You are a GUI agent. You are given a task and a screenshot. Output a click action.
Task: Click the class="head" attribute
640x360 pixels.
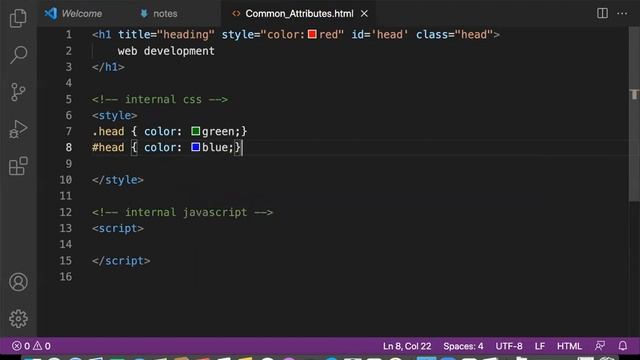454,35
